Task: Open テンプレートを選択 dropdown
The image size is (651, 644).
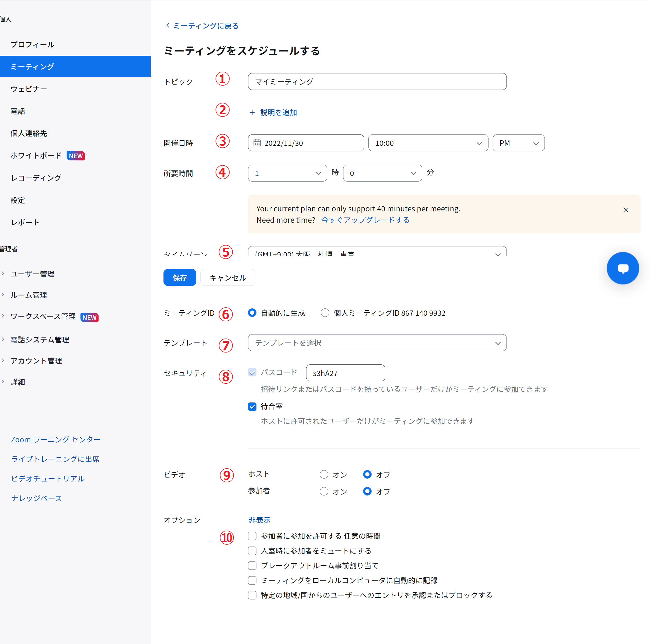Action: pyautogui.click(x=377, y=342)
